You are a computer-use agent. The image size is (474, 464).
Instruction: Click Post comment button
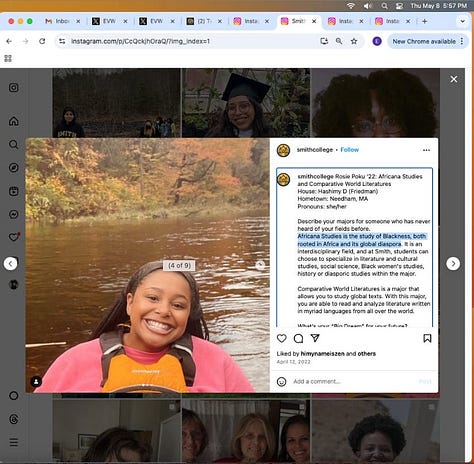point(425,381)
